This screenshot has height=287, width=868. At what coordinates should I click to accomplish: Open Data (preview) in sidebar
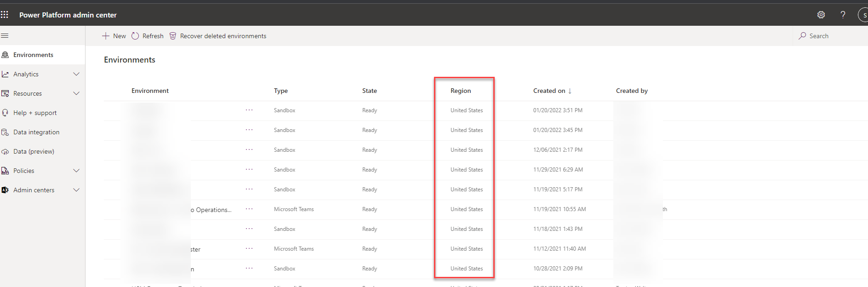(x=34, y=151)
